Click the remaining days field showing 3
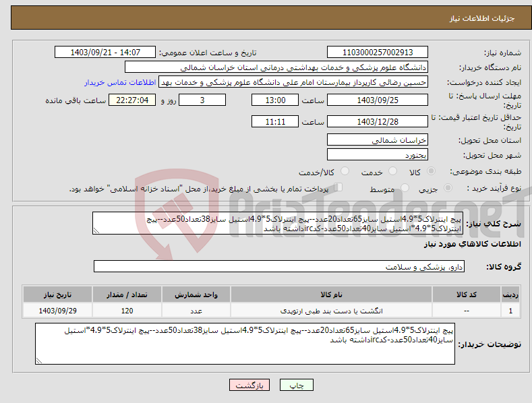The height and width of the screenshot is (403, 532). pyautogui.click(x=202, y=100)
